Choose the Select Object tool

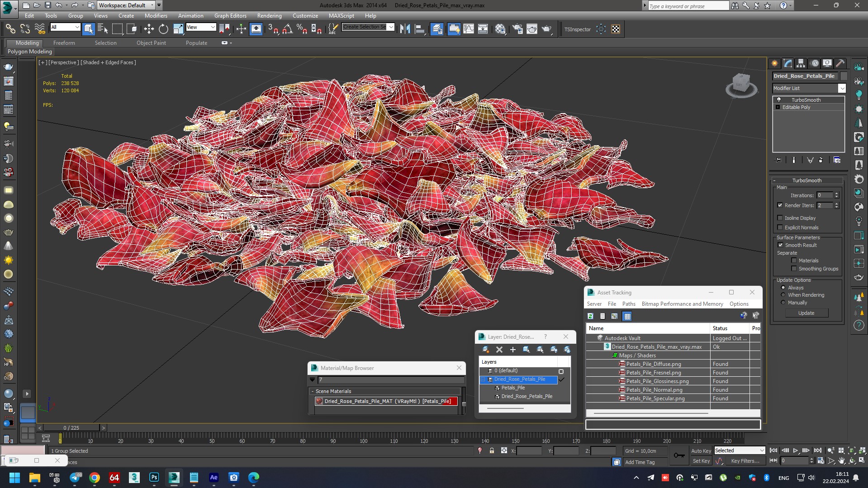(x=89, y=29)
